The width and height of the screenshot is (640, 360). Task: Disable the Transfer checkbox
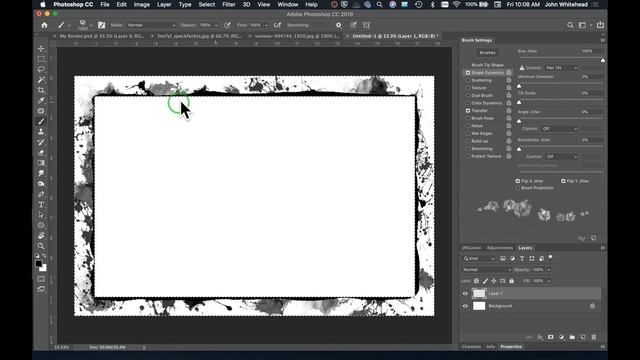(x=468, y=111)
